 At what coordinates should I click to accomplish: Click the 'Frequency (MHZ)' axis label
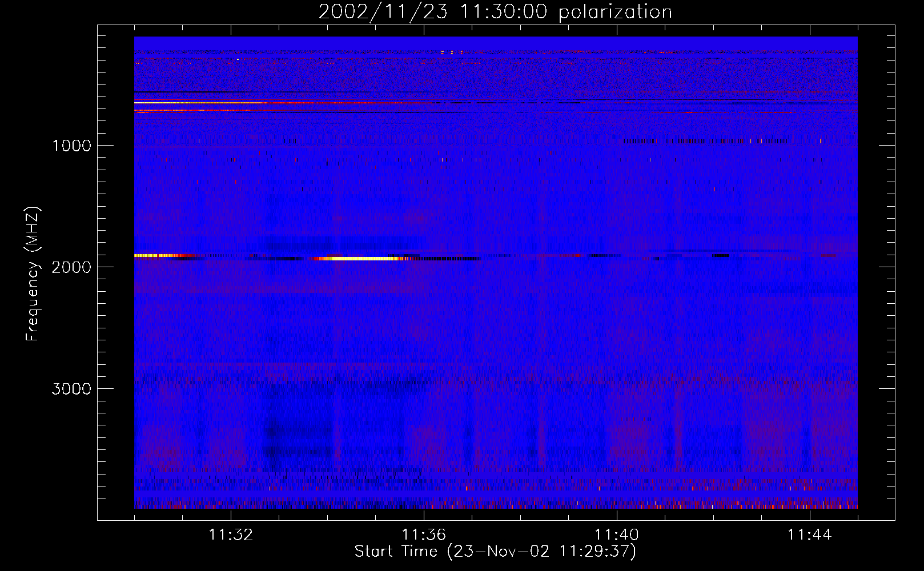tap(32, 274)
